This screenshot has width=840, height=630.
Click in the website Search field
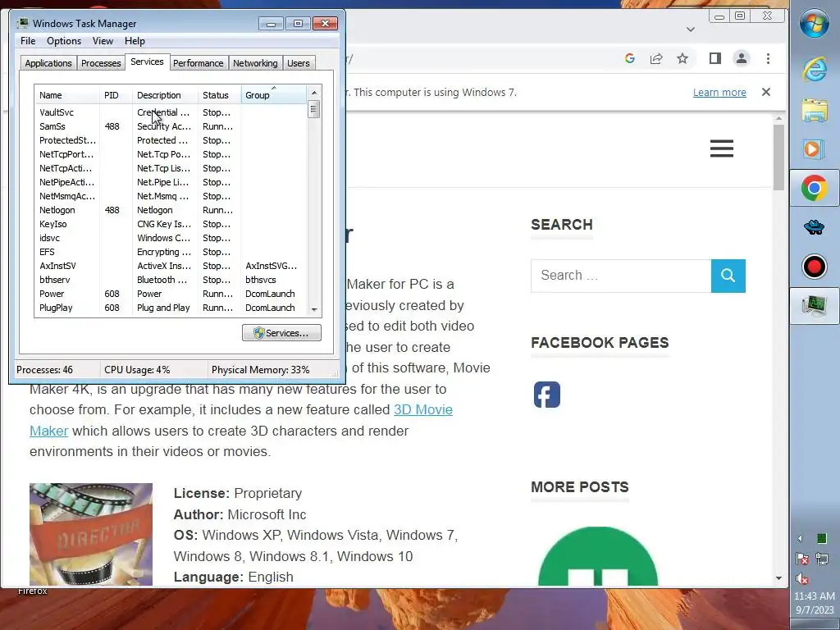coord(621,276)
